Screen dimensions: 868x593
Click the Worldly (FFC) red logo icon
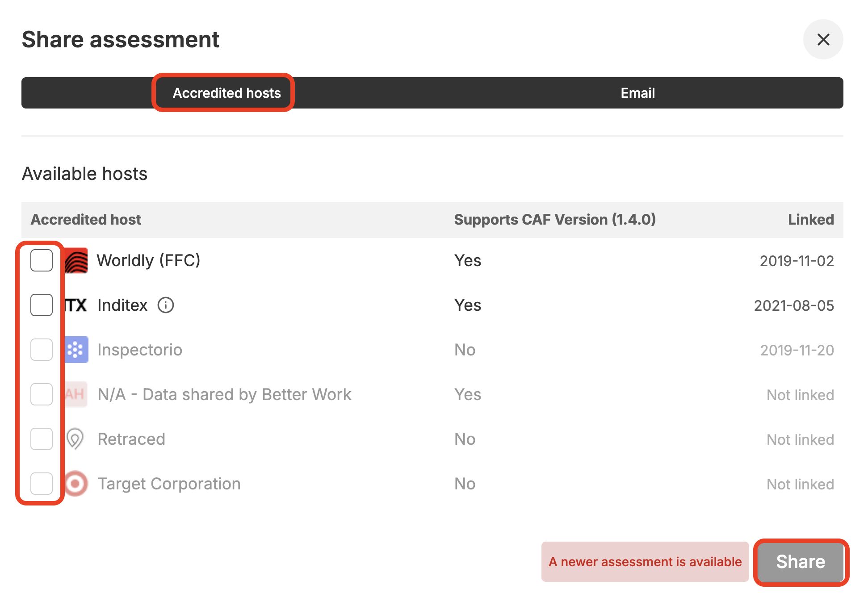[x=76, y=260]
